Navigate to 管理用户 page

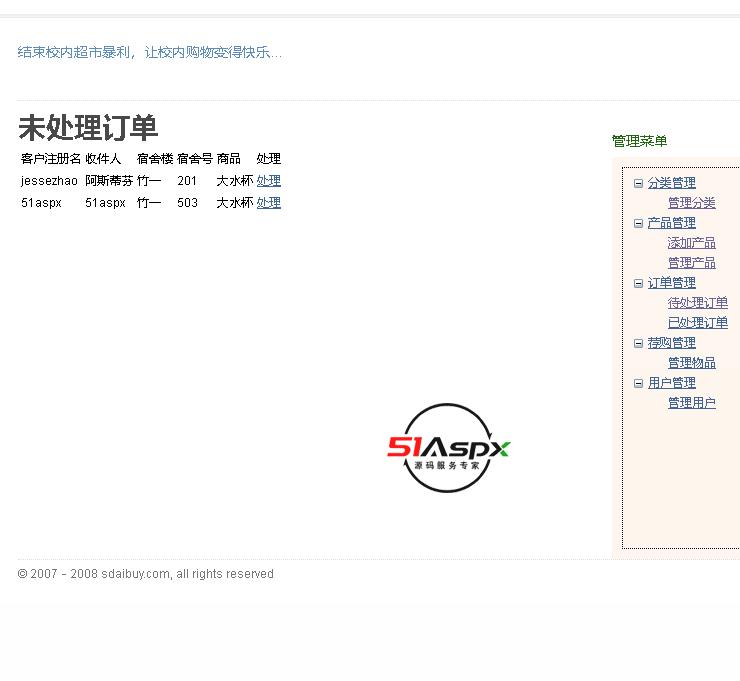pos(691,403)
